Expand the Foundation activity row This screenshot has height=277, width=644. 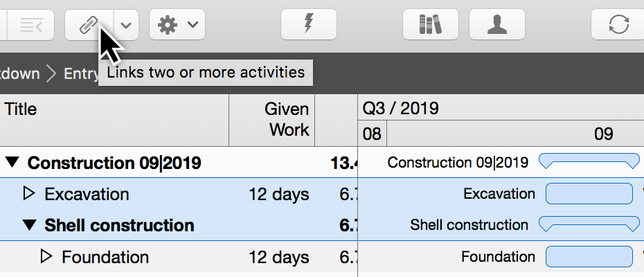tap(46, 257)
